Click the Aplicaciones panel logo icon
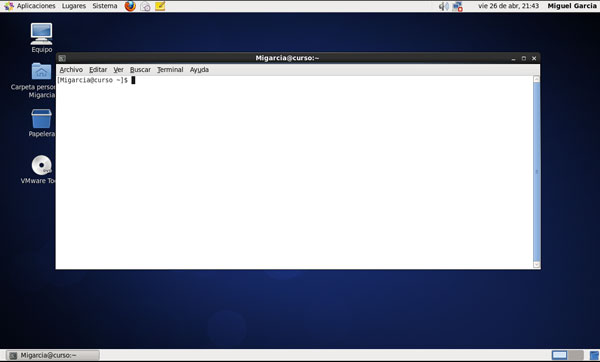 point(9,6)
